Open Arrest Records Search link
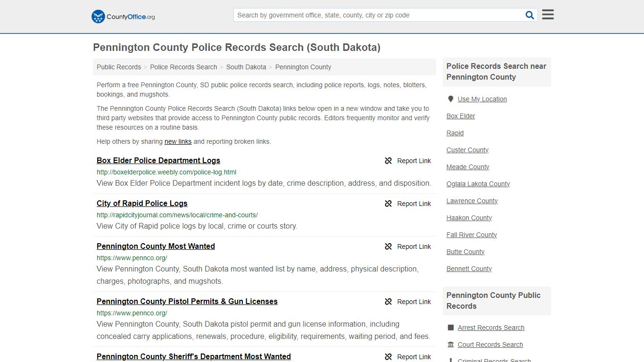The width and height of the screenshot is (644, 362). [x=491, y=328]
